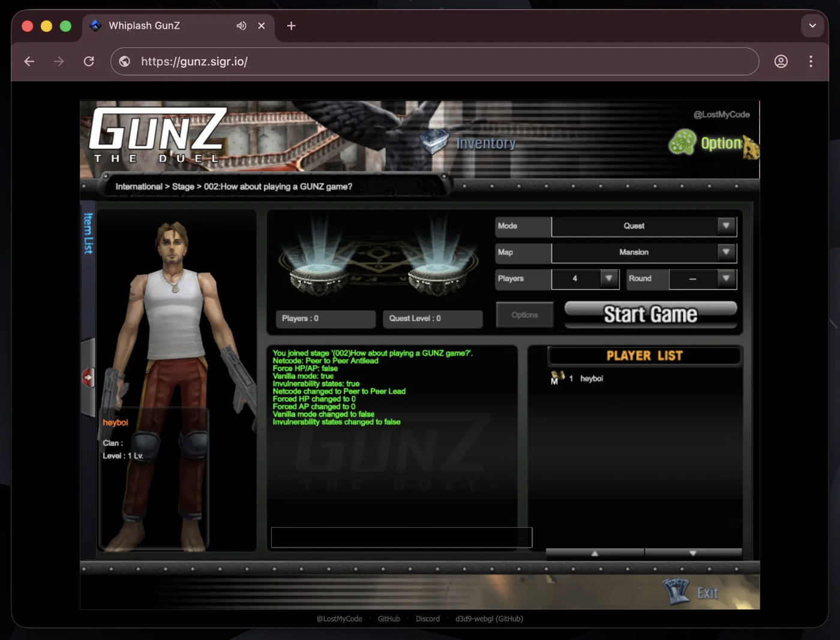
Task: Open the browser profile icon
Action: click(781, 61)
